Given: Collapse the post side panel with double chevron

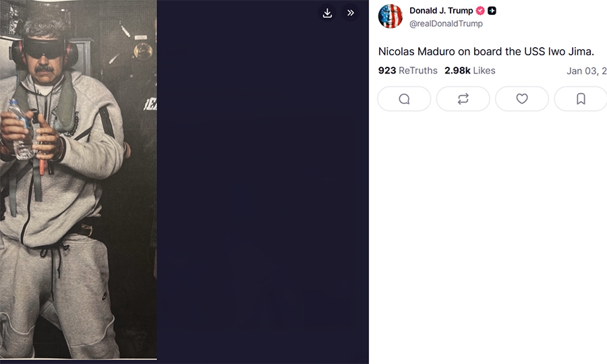Looking at the screenshot, I should [351, 13].
